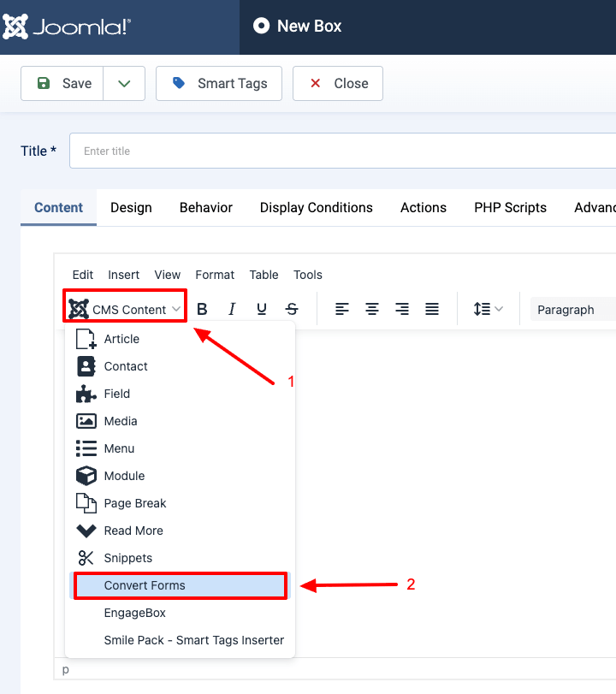616x694 pixels.
Task: Align text right in the editor
Action: (402, 309)
